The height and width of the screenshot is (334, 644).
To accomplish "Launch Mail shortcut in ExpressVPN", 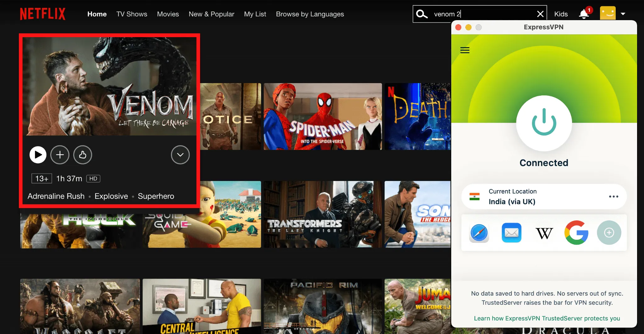I will coord(511,233).
